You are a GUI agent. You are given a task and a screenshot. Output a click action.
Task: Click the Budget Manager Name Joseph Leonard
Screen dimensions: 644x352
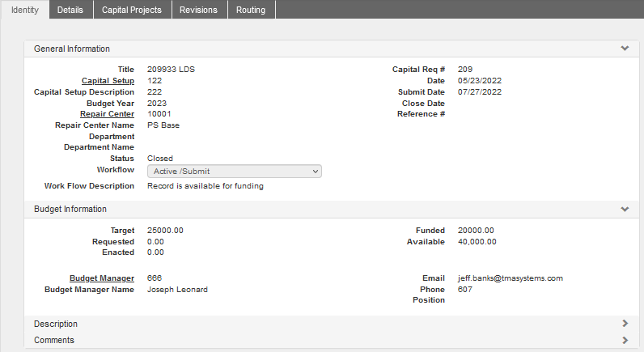pyautogui.click(x=177, y=289)
